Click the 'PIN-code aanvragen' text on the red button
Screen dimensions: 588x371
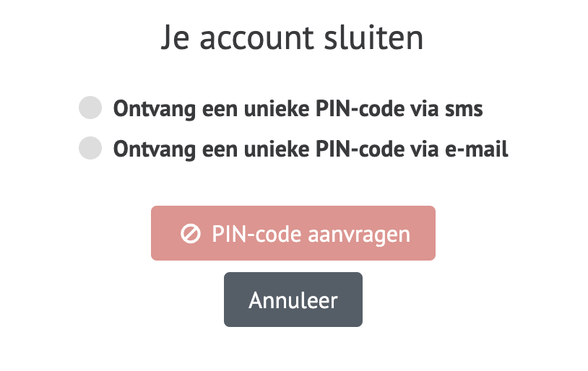311,235
